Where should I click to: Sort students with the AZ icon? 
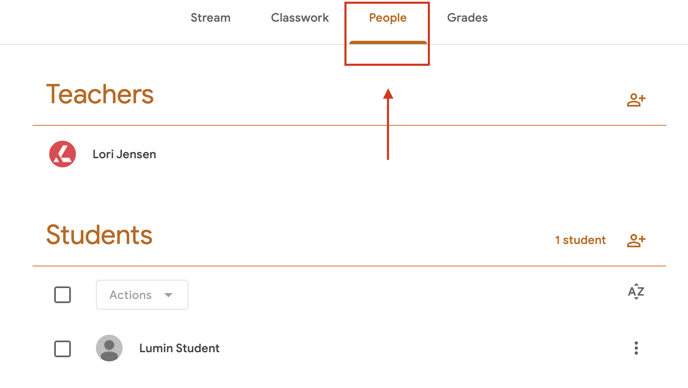(636, 291)
